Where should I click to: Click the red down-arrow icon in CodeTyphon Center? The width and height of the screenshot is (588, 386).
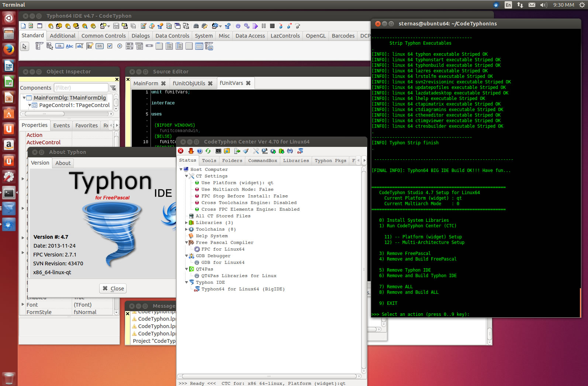191,151
